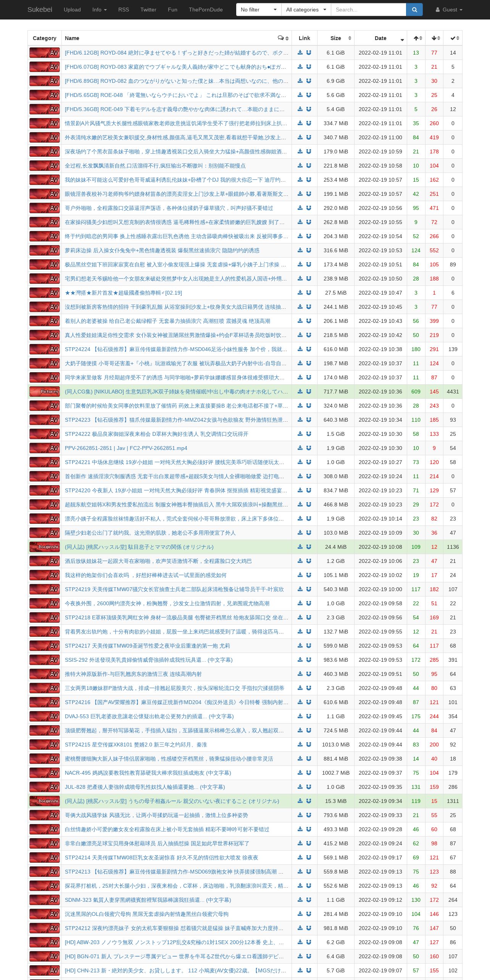This screenshot has height=980, width=490.
Task: Click the date 2022-02-19 10:47 cell
Action: coord(380,293)
